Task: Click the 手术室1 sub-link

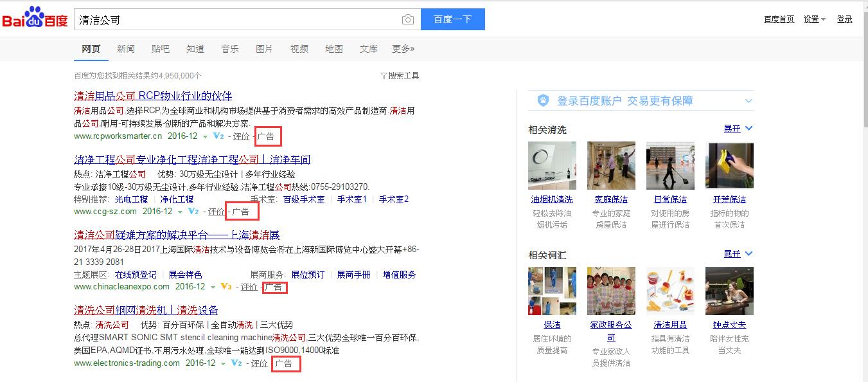Action: tap(352, 199)
